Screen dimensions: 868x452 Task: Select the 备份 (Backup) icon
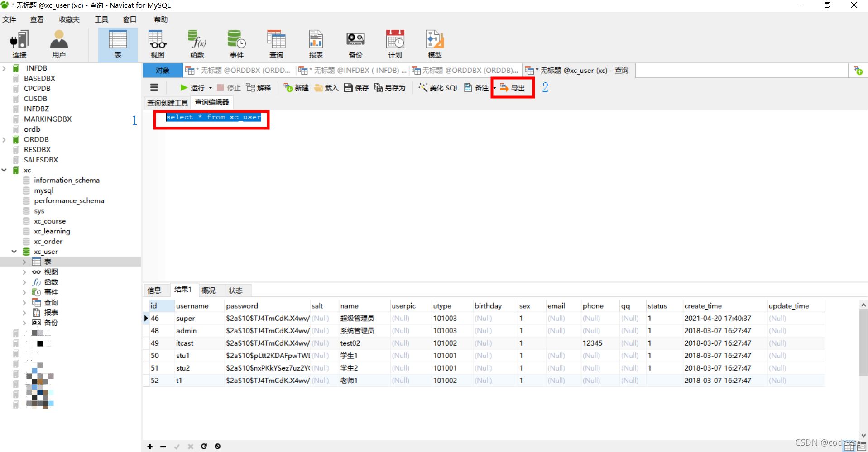pos(355,43)
